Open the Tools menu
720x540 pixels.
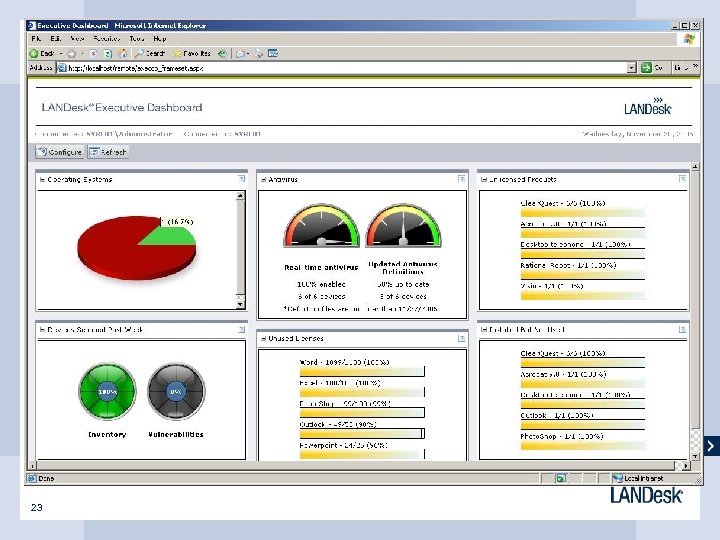click(137, 39)
